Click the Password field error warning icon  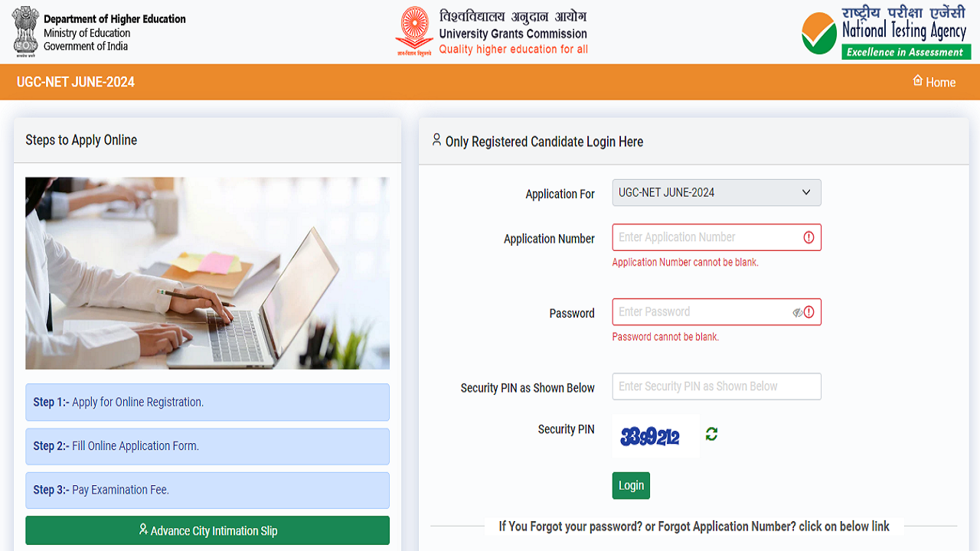808,312
